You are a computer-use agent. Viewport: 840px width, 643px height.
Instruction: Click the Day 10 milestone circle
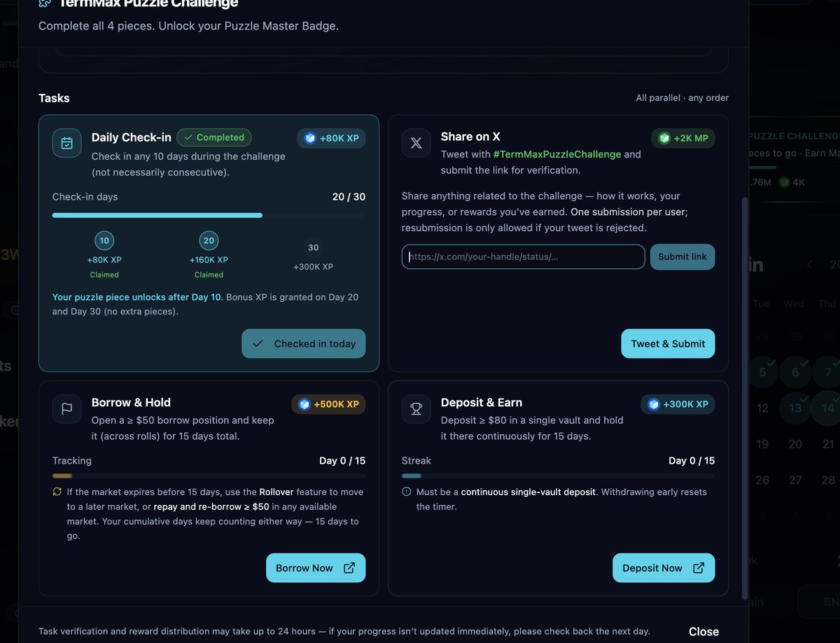click(104, 240)
